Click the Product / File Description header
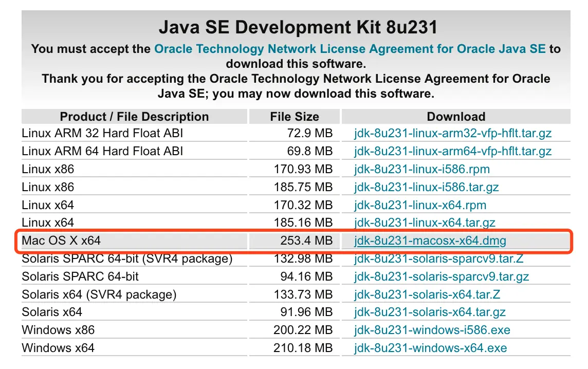The width and height of the screenshot is (588, 369). point(134,117)
